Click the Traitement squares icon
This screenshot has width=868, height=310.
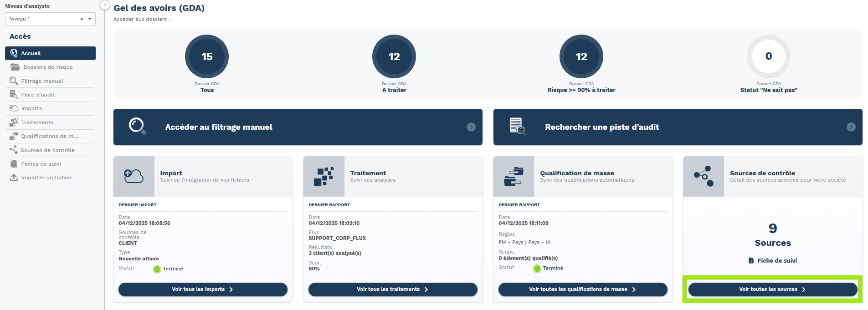click(x=324, y=176)
